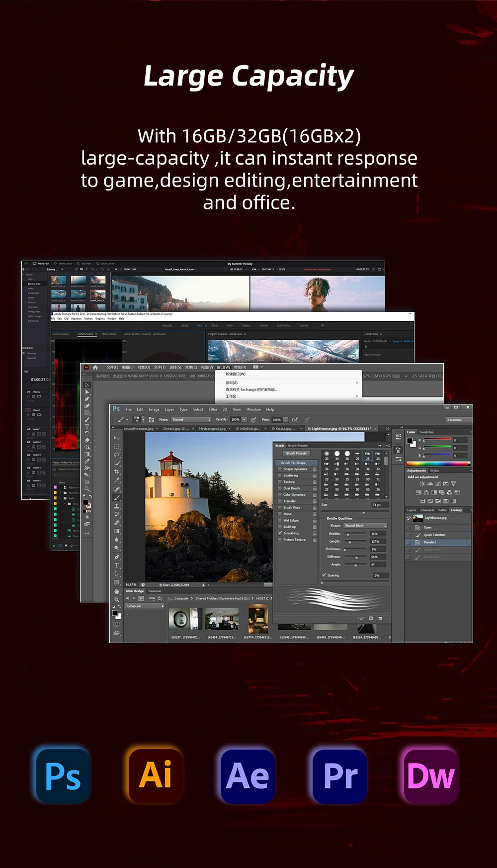Pick the Eyedropper tool

click(x=117, y=480)
